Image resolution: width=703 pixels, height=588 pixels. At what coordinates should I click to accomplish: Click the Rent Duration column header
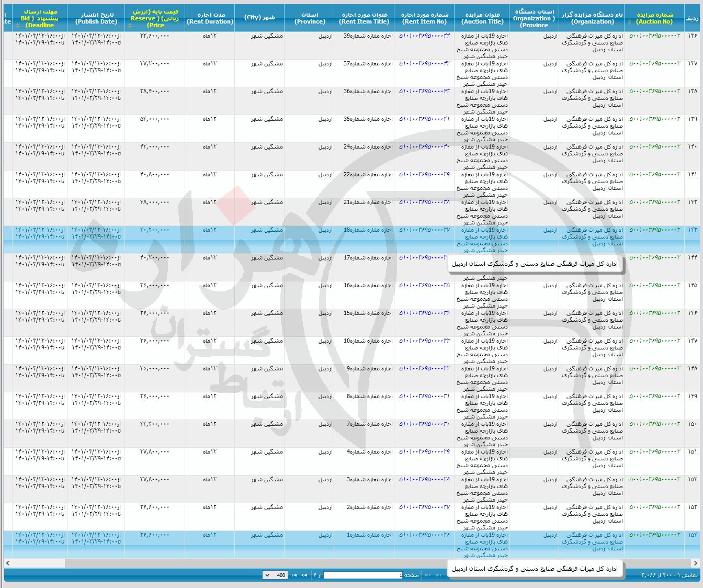coord(210,18)
